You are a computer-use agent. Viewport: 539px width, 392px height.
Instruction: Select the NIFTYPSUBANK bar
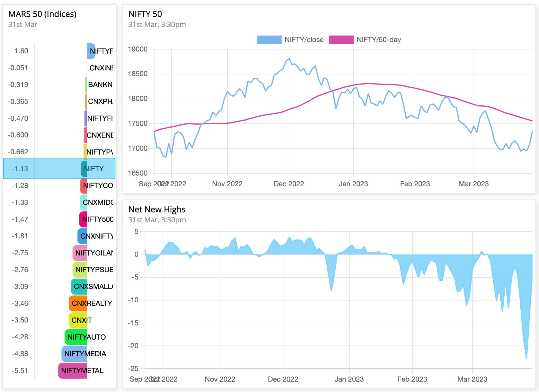pos(80,269)
